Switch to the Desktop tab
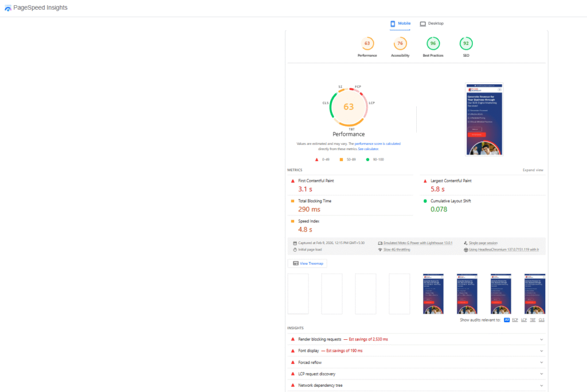 432,23
